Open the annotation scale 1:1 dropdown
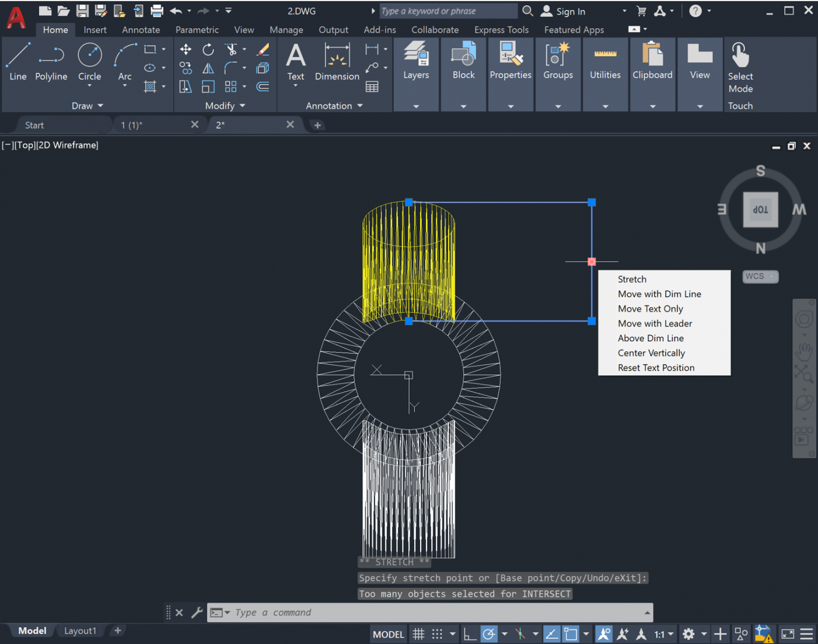The image size is (818, 644). coord(664,634)
